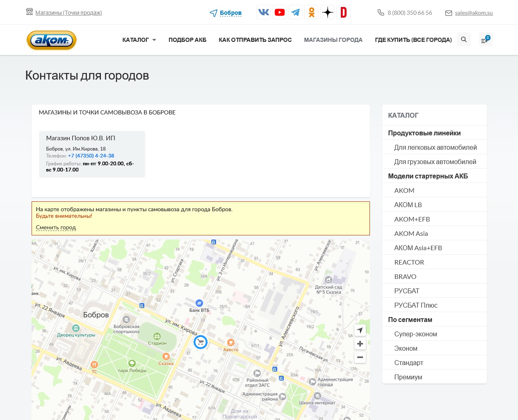Screen dimensions: 518x420
Task: Select Стандарт segment in sidebar
Action: click(408, 363)
